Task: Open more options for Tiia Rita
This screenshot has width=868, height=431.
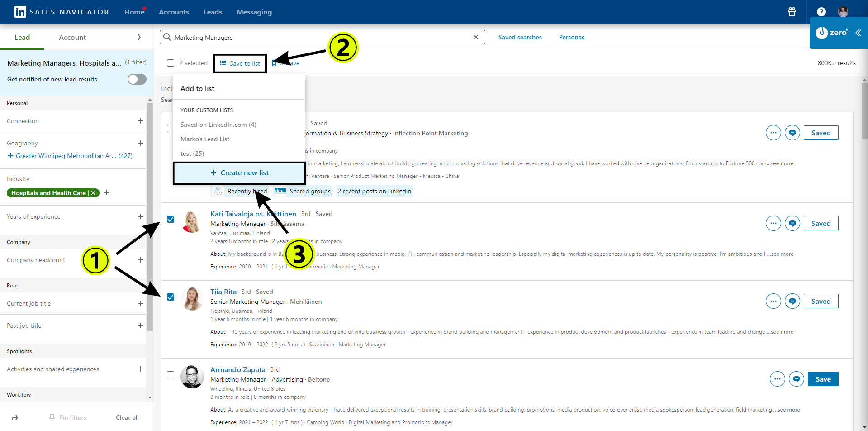Action: (773, 301)
